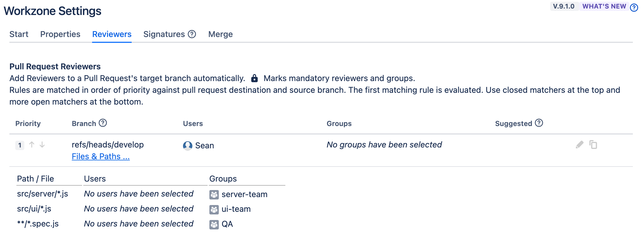Select the Reviewers tab
This screenshot has height=235, width=644.
[112, 34]
